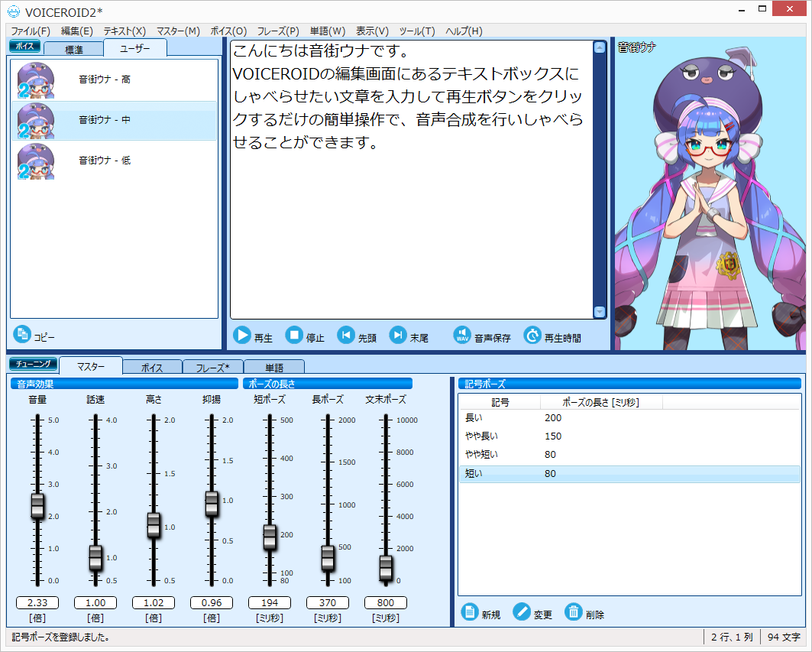Open the フレーズ(P) menu

point(278,31)
